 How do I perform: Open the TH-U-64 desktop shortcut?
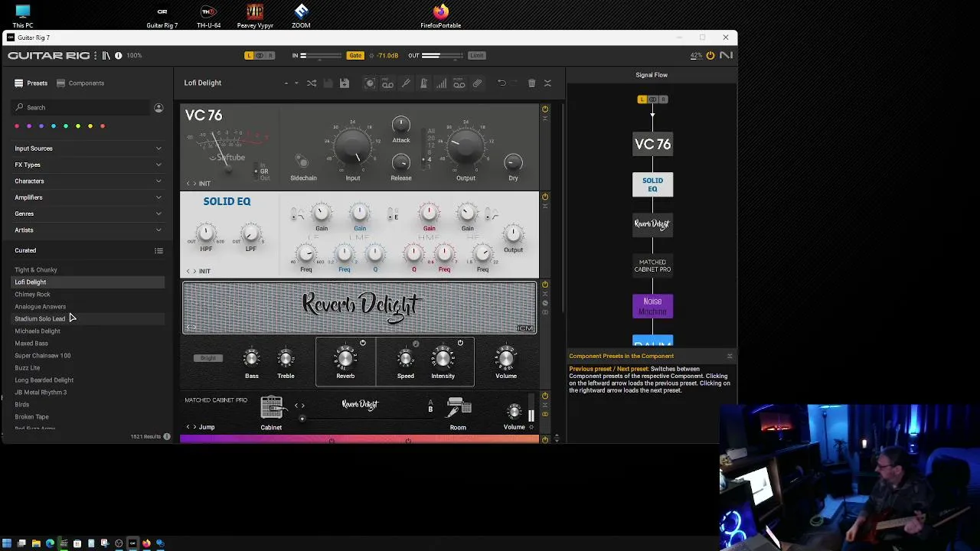point(208,15)
